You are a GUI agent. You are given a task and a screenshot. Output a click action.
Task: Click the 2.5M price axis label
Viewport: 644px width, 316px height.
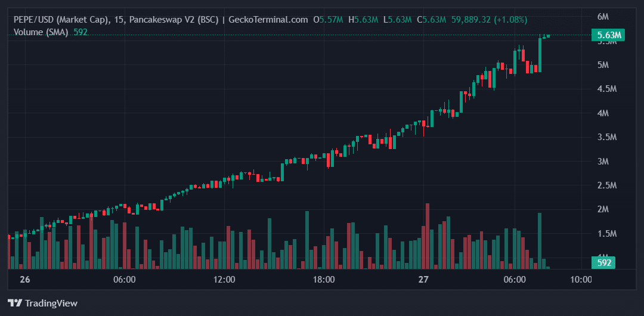[x=606, y=185]
